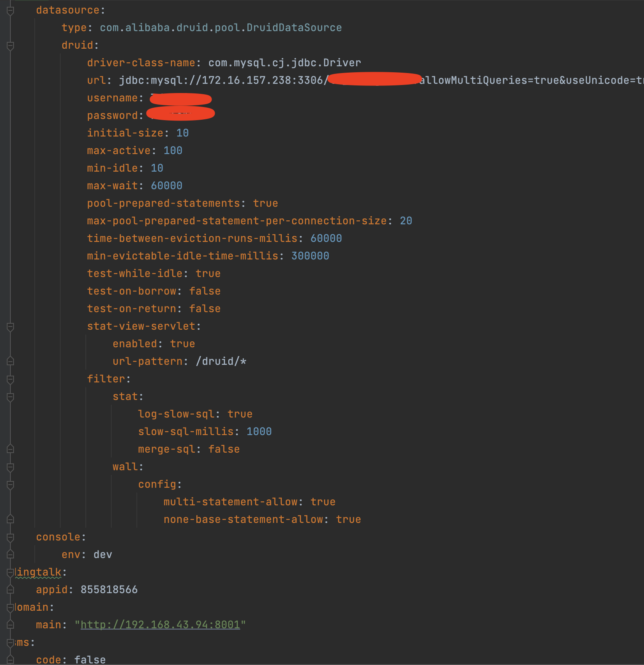Fold the stat-view-servlet section
This screenshot has height=665, width=644.
pos(10,327)
